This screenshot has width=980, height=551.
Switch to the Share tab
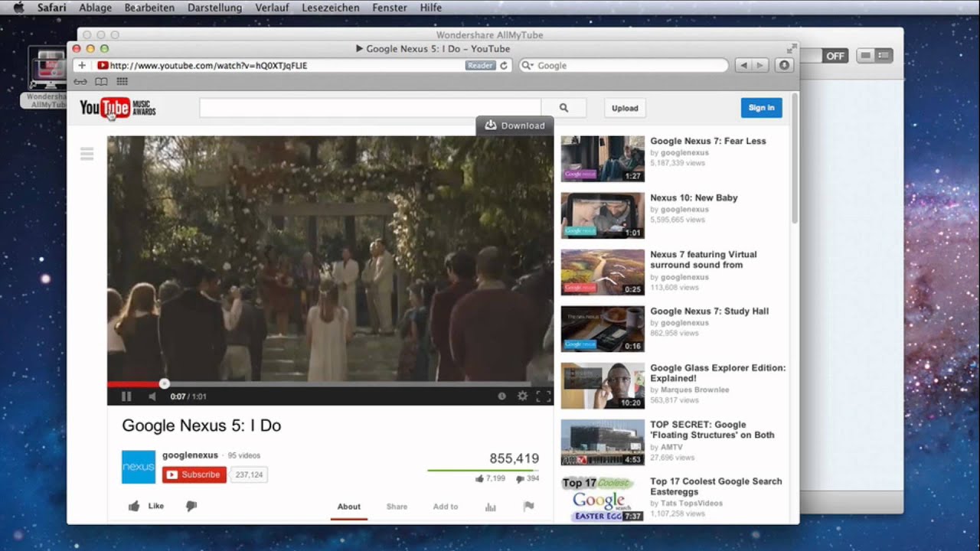click(x=397, y=507)
